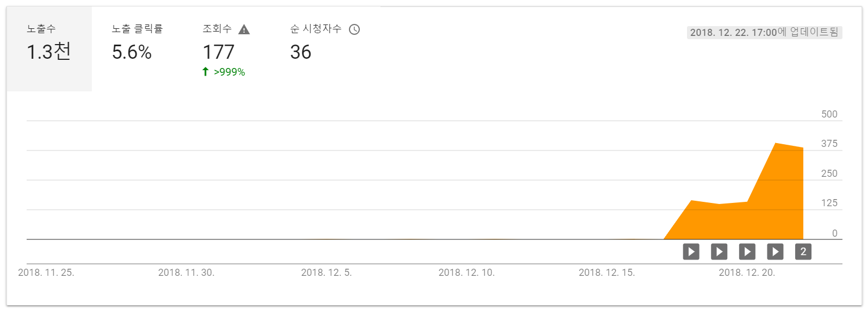Click the 2018. 12. 20. axis date

click(x=747, y=273)
